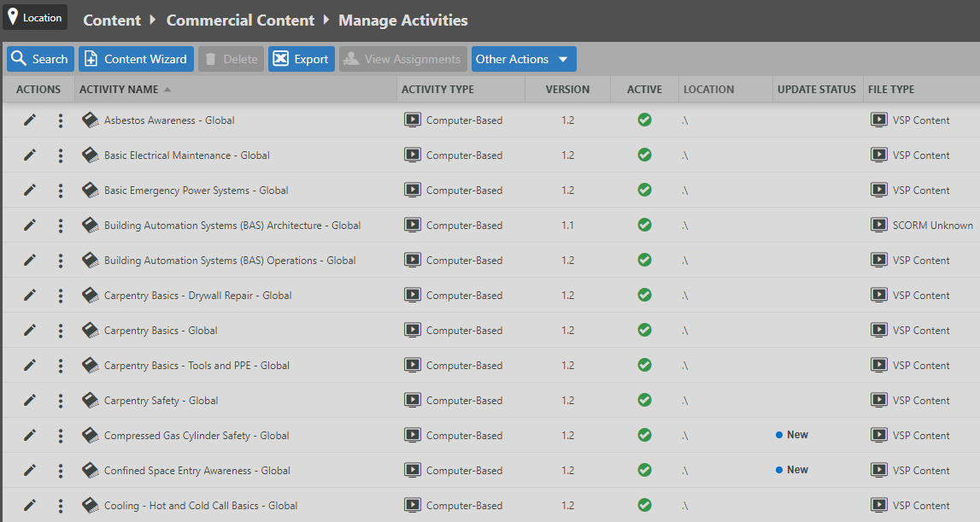Viewport: 980px width, 522px height.
Task: Launch the Content Wizard
Action: (x=136, y=59)
